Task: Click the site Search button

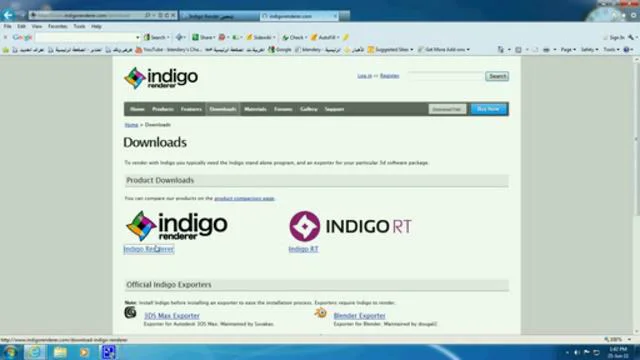Action: pyautogui.click(x=497, y=76)
